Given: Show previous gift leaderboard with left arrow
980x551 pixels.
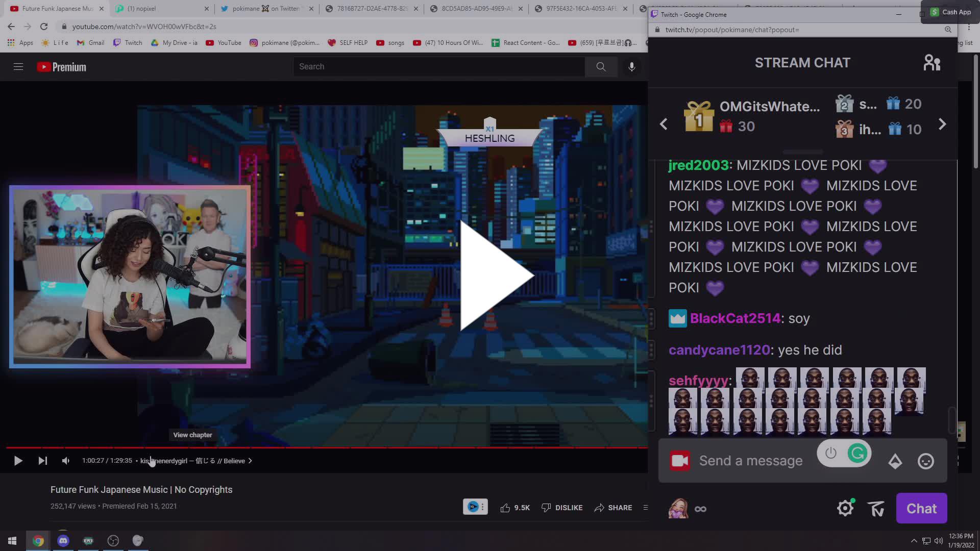Looking at the screenshot, I should point(664,124).
